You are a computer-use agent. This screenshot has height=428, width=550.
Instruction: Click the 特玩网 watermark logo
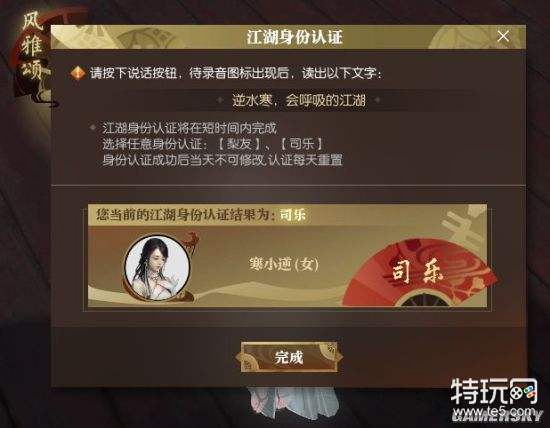tap(494, 392)
